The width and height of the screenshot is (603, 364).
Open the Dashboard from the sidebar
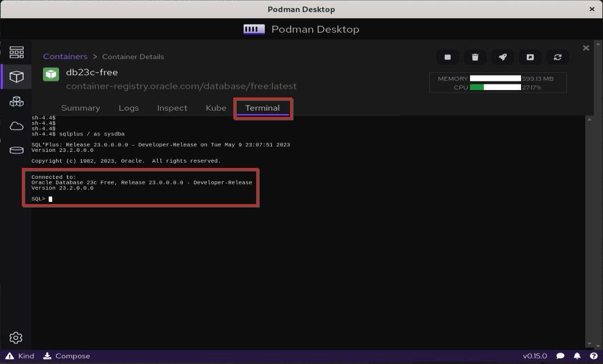(17, 52)
